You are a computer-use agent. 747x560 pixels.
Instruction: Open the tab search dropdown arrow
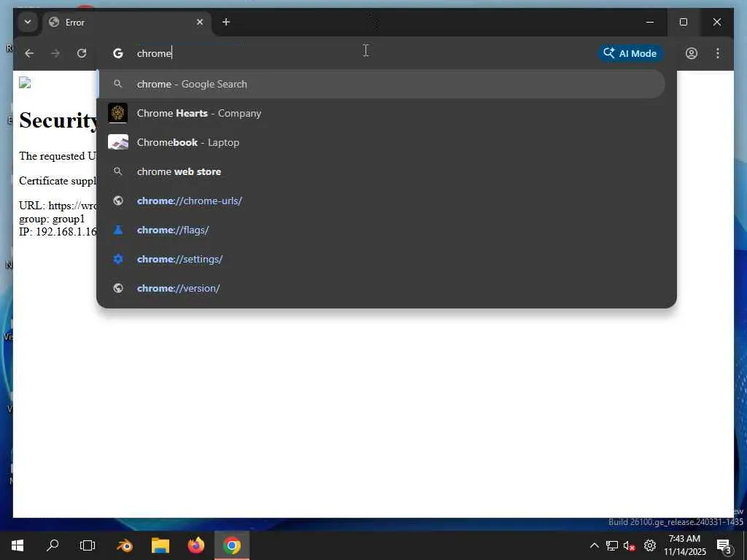point(28,22)
